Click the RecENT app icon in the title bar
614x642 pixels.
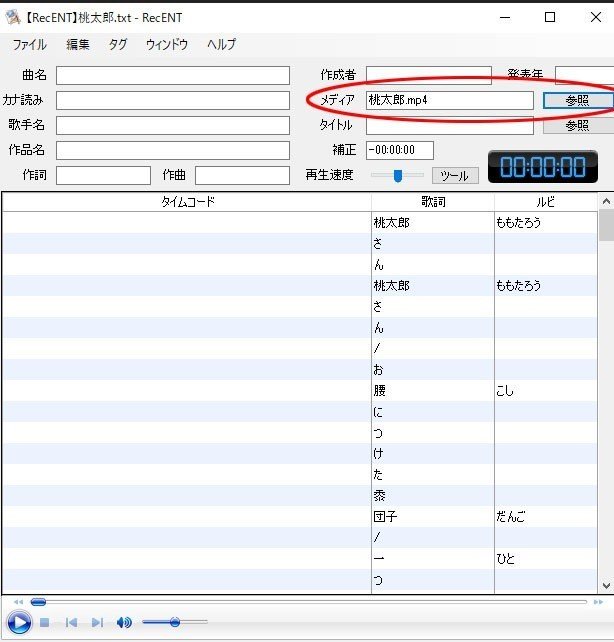(x=13, y=17)
